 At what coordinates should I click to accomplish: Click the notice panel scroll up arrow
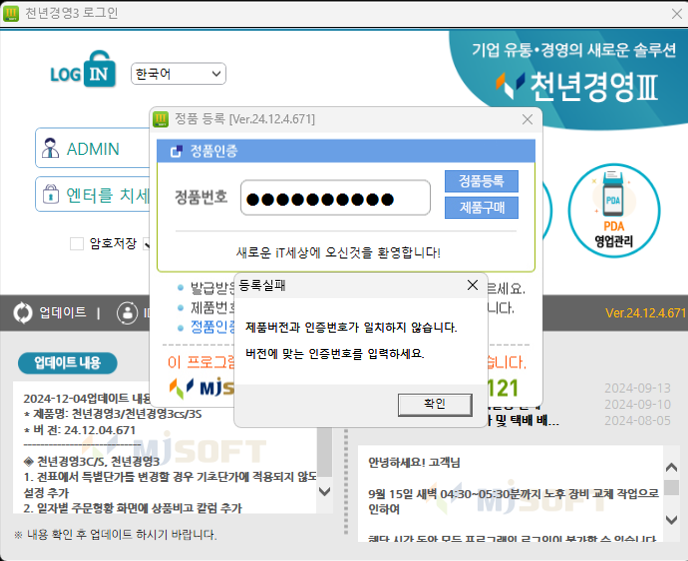(x=671, y=467)
